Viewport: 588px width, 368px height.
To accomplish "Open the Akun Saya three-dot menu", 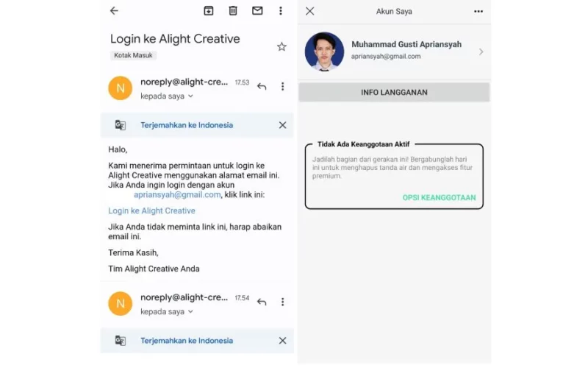I will pyautogui.click(x=478, y=11).
